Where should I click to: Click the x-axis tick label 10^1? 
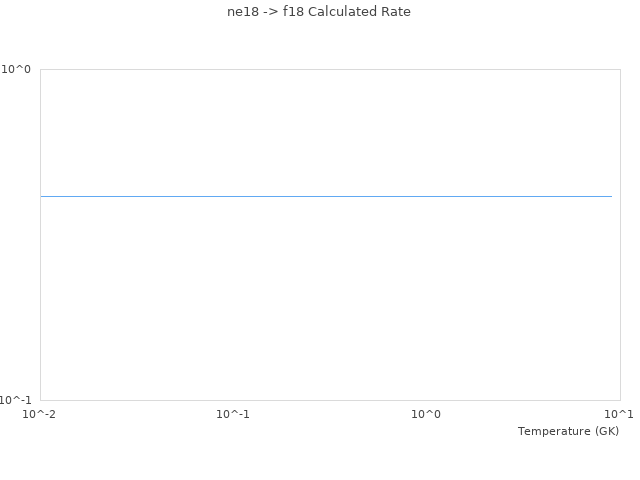[619, 413]
